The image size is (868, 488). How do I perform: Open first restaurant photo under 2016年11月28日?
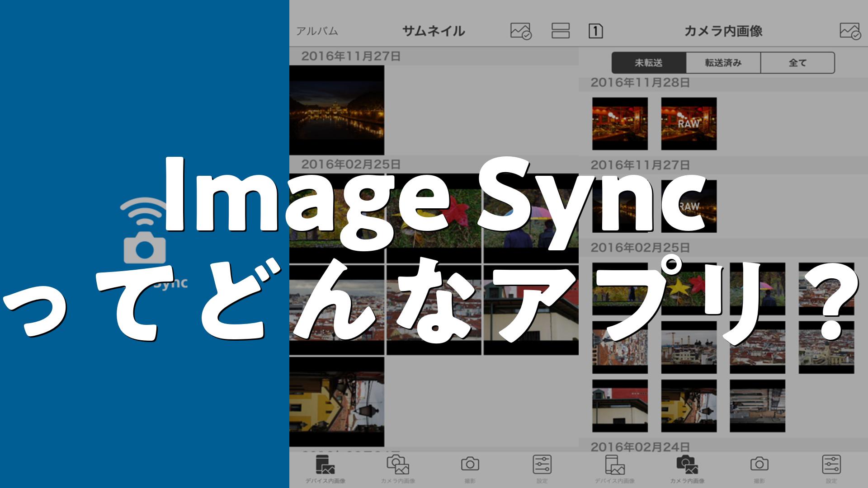tap(620, 124)
